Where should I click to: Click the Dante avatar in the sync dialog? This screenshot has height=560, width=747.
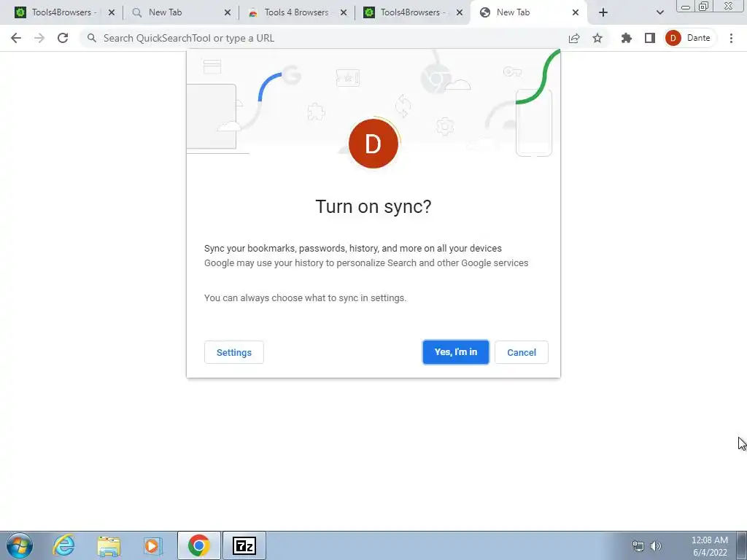tap(373, 144)
